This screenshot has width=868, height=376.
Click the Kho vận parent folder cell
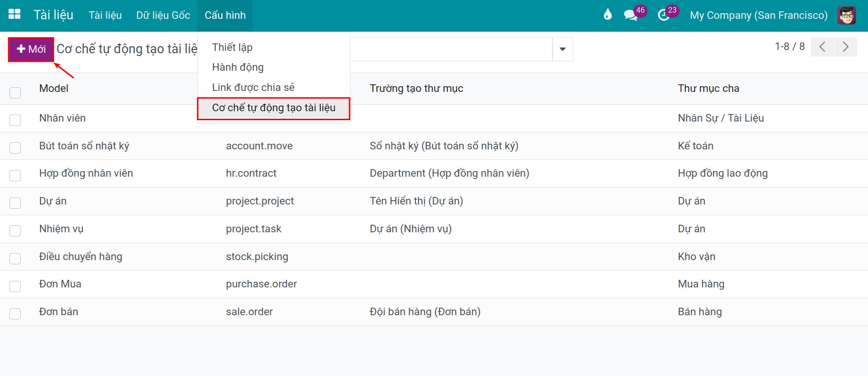(697, 256)
